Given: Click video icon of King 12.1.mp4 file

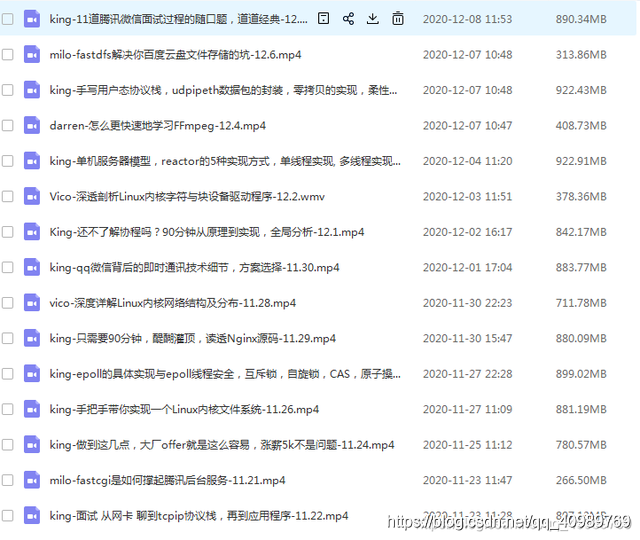Looking at the screenshot, I should [x=32, y=232].
